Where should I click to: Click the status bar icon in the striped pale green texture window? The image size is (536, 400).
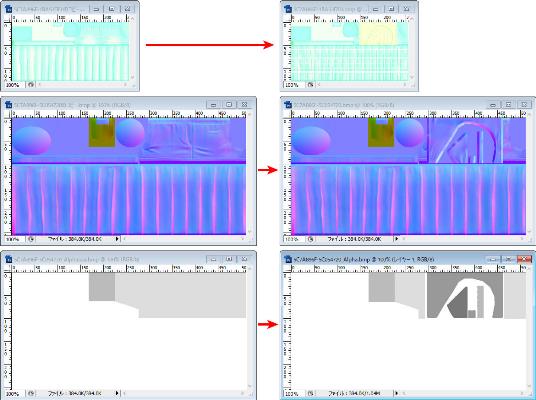(31, 84)
